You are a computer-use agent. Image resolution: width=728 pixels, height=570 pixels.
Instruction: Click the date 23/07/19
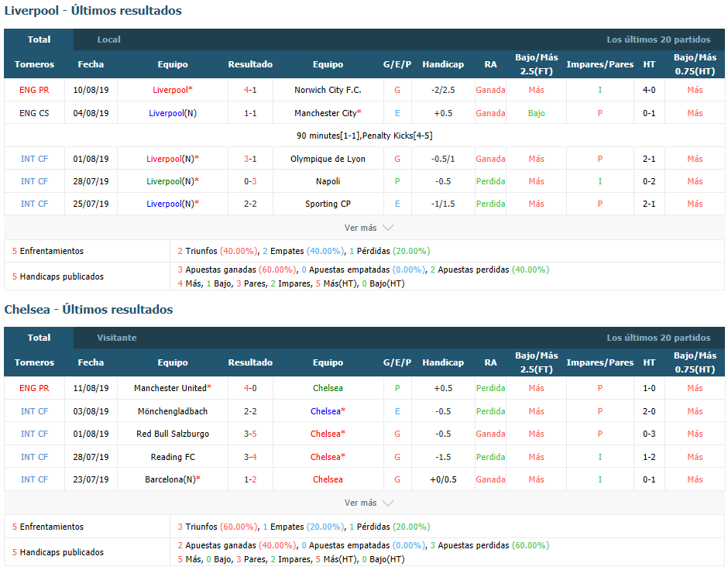91,479
